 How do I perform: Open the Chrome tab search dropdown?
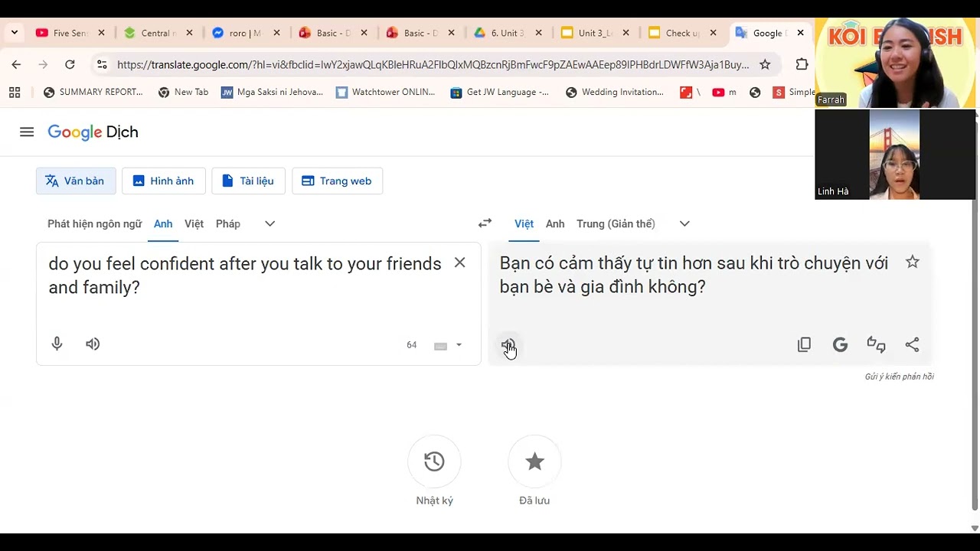tap(15, 33)
